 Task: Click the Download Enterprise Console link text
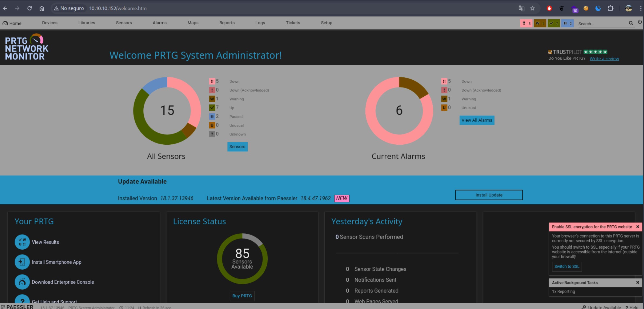point(63,282)
